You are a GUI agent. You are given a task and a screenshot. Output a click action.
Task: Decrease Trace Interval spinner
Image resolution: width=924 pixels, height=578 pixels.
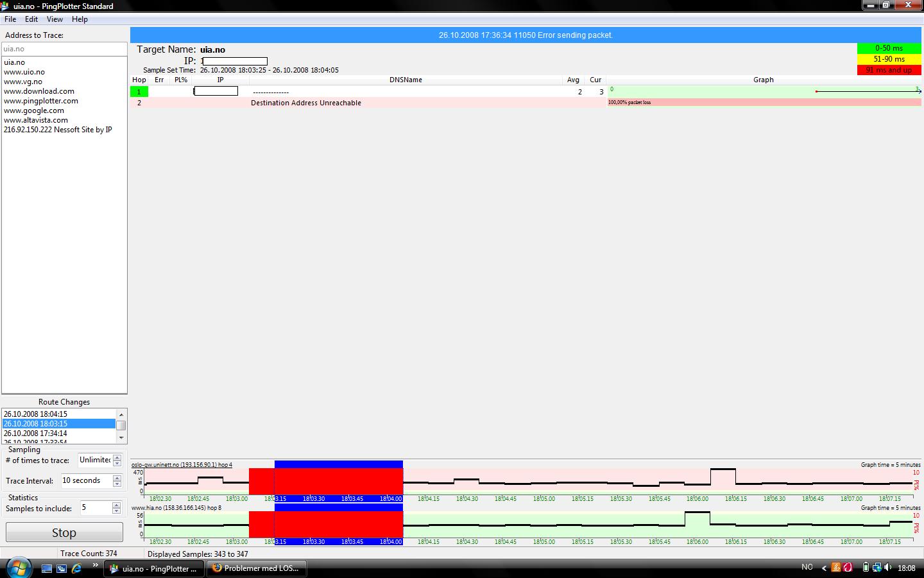pyautogui.click(x=117, y=484)
